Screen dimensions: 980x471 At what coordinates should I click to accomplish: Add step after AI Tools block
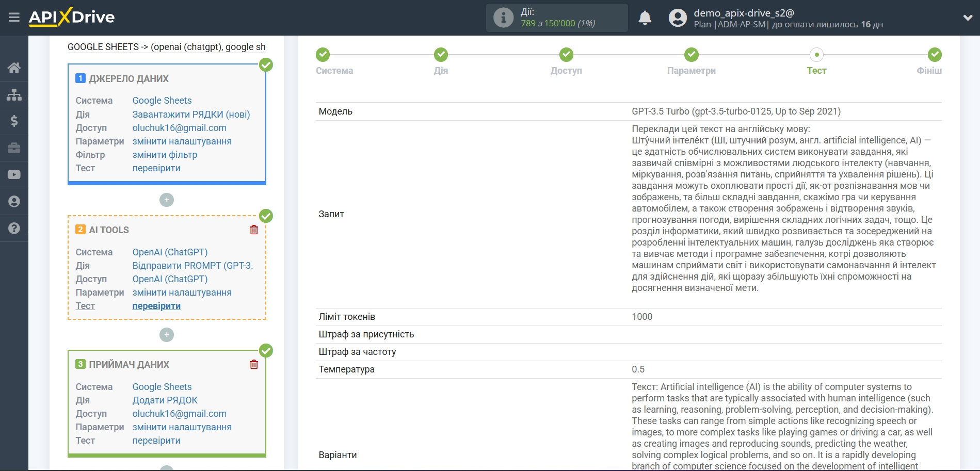click(x=167, y=335)
